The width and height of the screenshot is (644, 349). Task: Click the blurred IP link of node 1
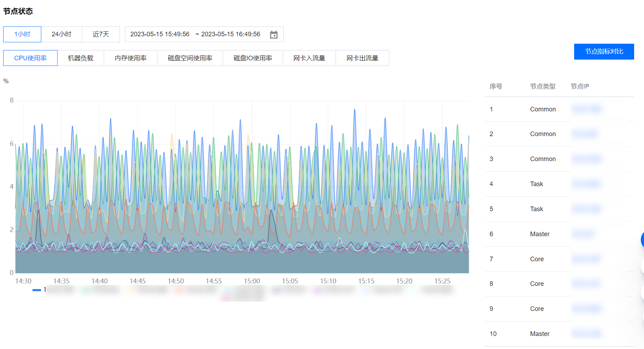pyautogui.click(x=586, y=109)
